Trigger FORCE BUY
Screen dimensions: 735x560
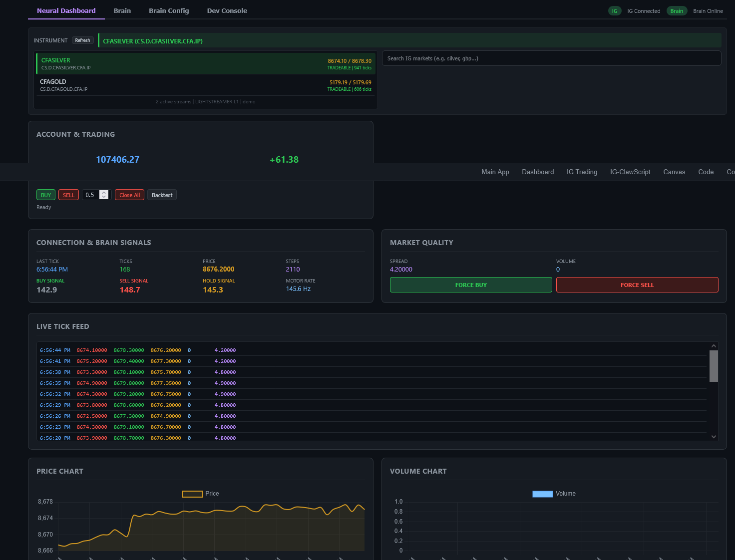click(x=470, y=284)
